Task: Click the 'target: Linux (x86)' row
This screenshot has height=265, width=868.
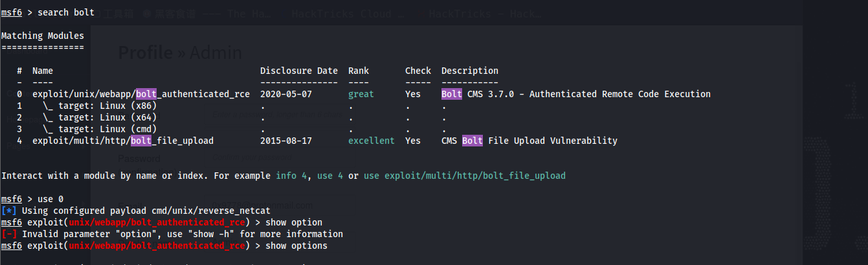Action: [100, 106]
